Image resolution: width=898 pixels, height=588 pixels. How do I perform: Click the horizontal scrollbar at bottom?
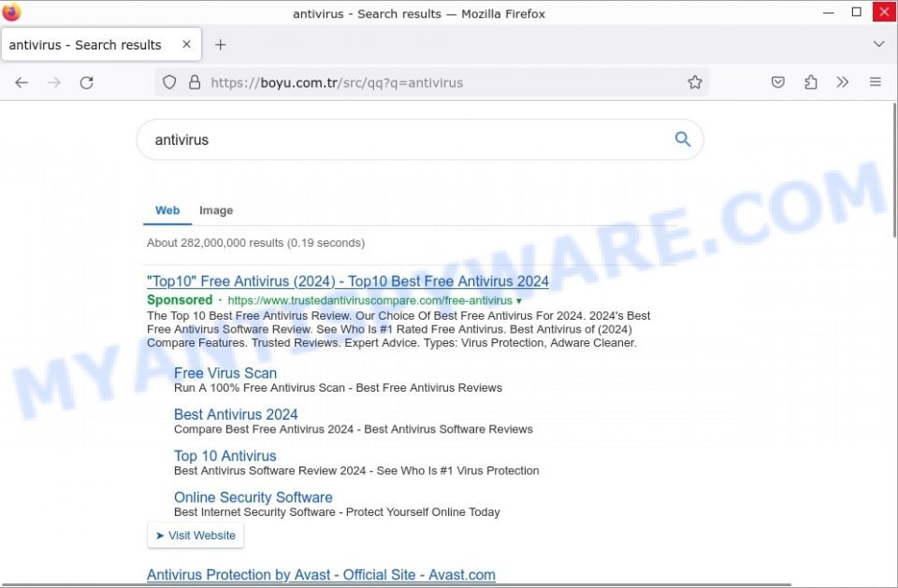coord(395,585)
